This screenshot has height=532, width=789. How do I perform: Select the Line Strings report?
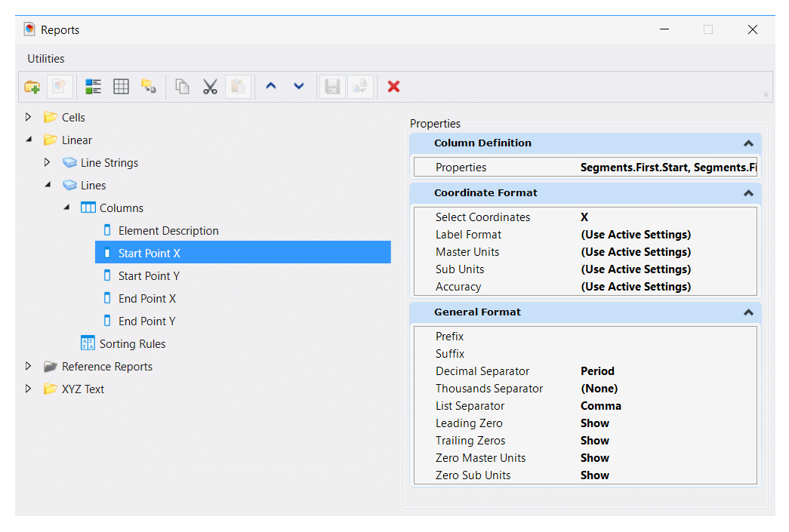(109, 163)
